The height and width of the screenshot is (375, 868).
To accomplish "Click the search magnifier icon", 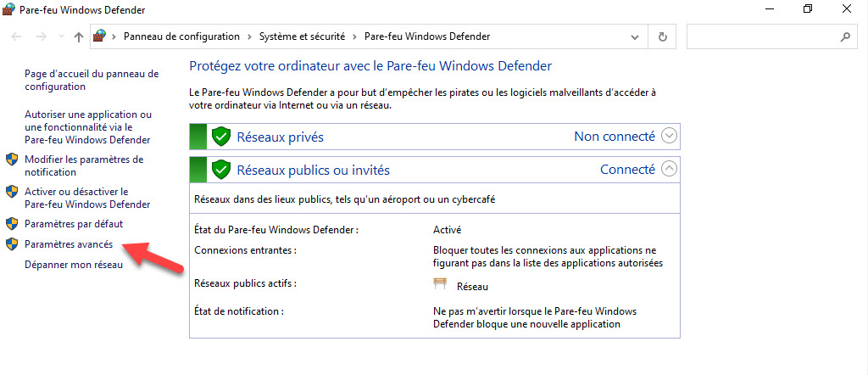I will 845,37.
